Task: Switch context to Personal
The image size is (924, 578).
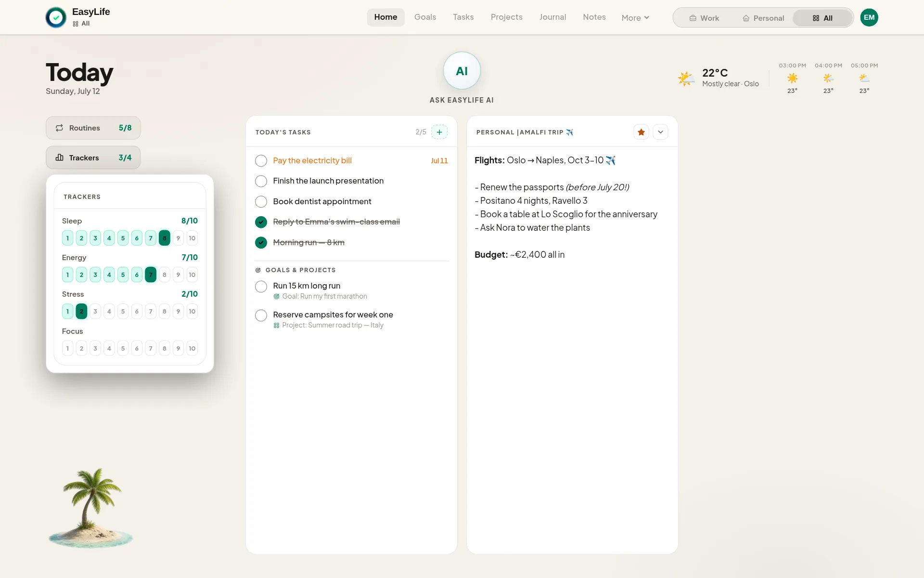Action: [x=763, y=18]
